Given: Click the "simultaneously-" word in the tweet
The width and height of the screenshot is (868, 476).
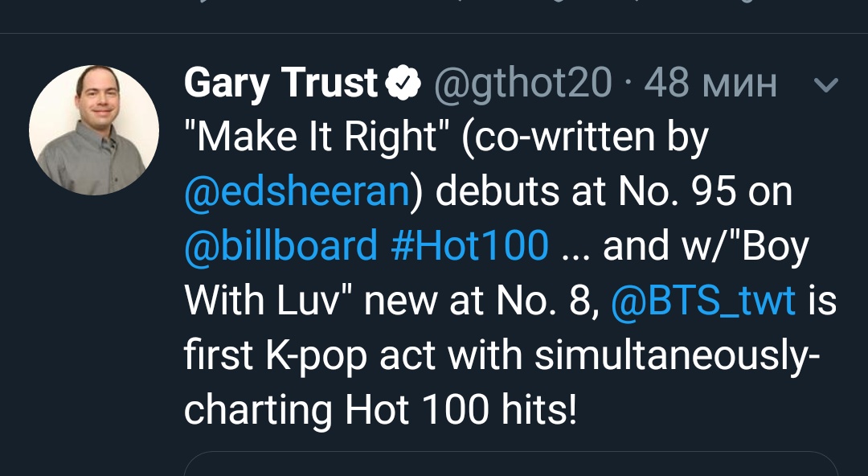Looking at the screenshot, I should click(x=678, y=355).
